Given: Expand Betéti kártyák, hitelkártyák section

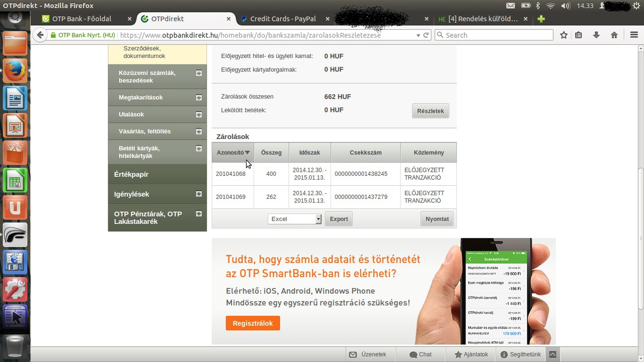Looking at the screenshot, I should pyautogui.click(x=199, y=149).
